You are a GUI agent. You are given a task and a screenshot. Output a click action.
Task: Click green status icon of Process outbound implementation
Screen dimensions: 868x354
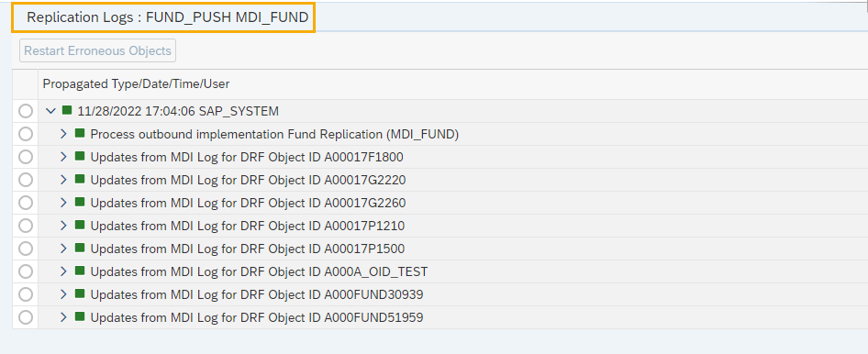point(80,133)
